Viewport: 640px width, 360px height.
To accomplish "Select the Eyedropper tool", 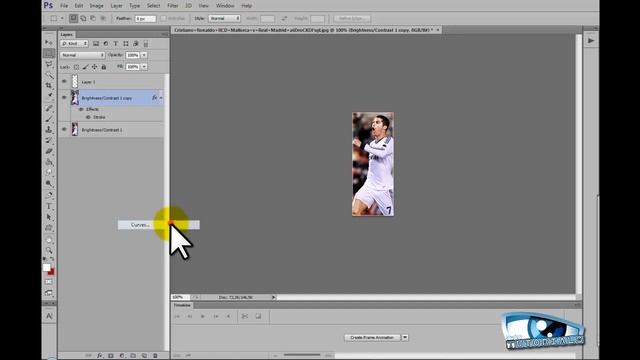I will (49, 96).
